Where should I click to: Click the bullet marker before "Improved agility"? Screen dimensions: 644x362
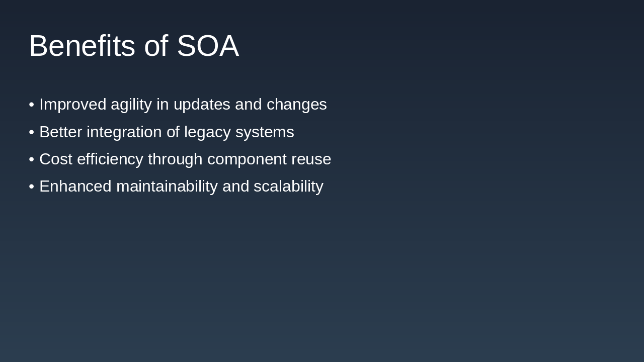click(x=32, y=105)
